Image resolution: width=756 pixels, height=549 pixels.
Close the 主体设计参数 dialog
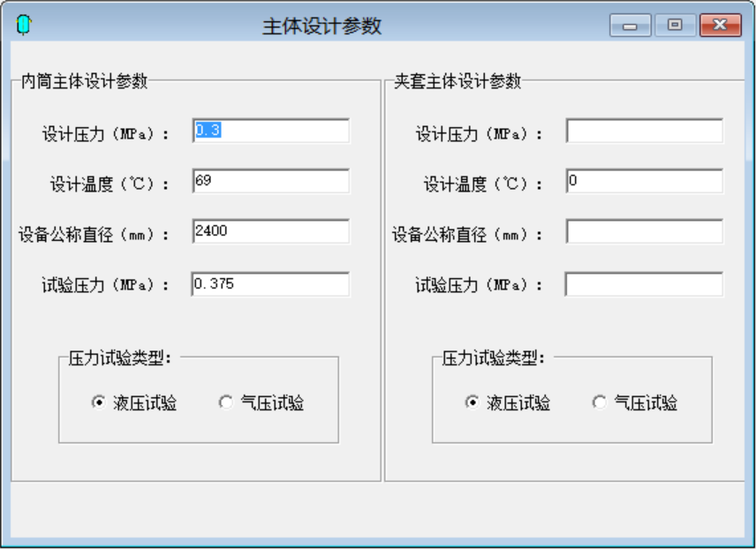[721, 26]
